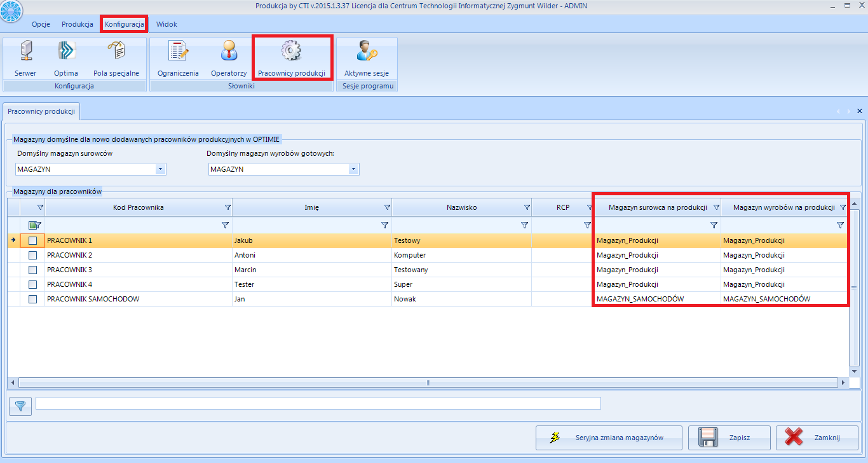
Task: Check the PRACOWNIK 2 row checkbox
Action: tap(32, 255)
